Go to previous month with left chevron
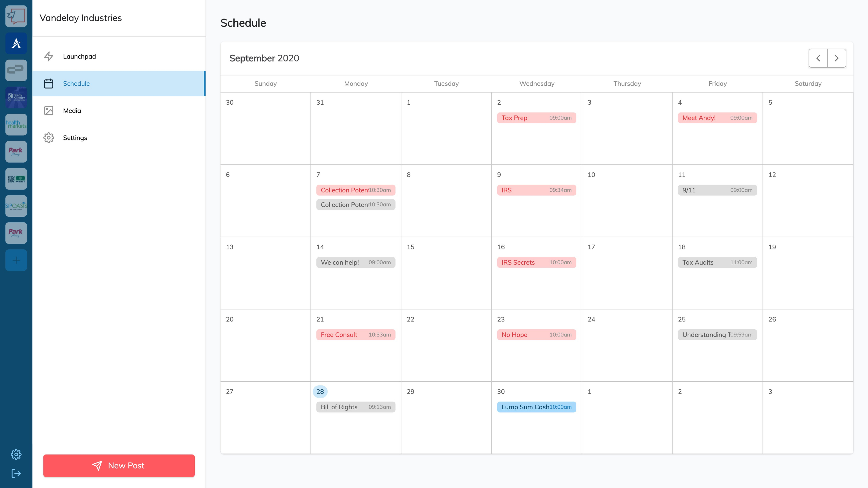868x488 pixels. point(818,58)
